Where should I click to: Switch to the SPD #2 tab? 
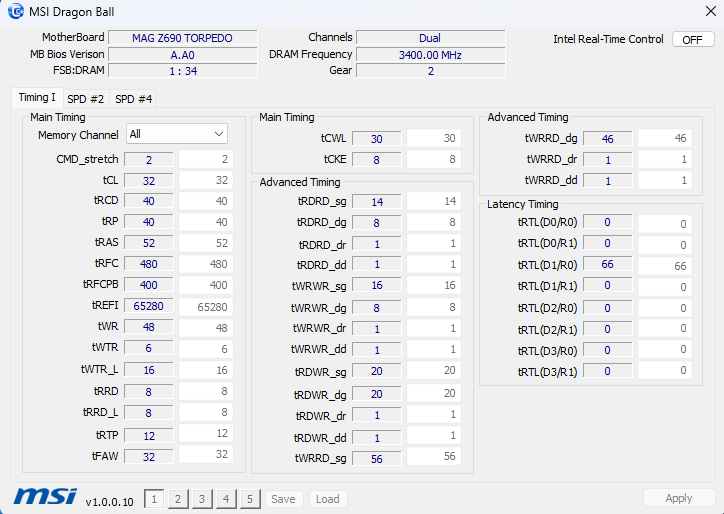coord(85,99)
